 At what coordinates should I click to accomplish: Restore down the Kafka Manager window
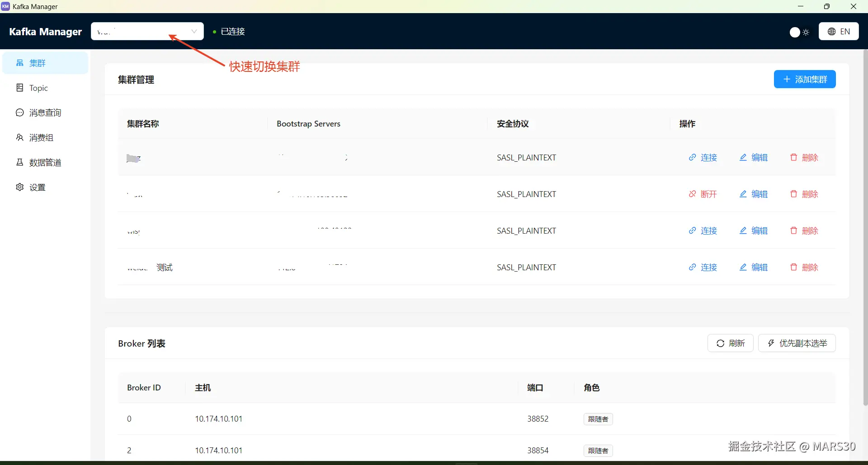pyautogui.click(x=827, y=6)
